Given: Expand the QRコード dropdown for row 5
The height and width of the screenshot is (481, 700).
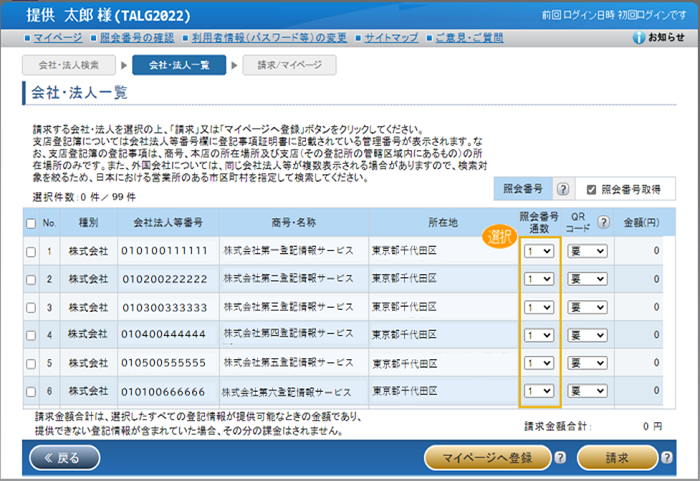Looking at the screenshot, I should (587, 362).
